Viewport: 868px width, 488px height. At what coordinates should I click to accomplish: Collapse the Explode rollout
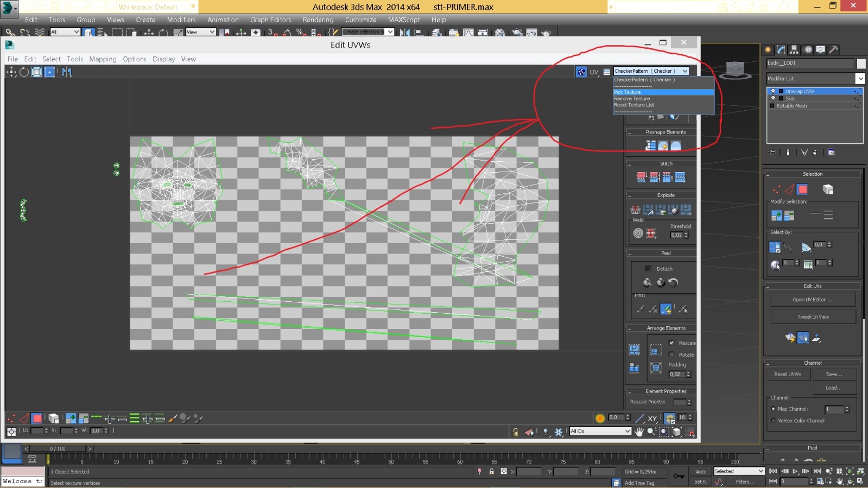(629, 195)
